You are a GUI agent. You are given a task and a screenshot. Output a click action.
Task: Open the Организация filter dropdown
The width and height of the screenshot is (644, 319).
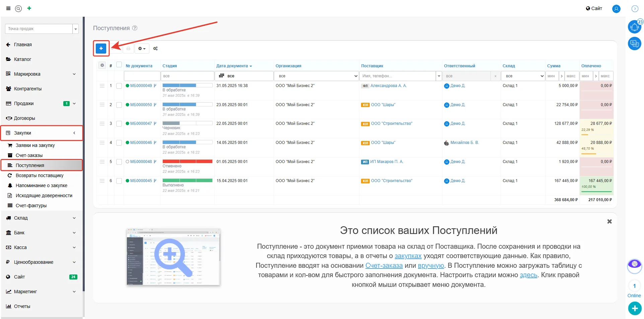coord(316,76)
